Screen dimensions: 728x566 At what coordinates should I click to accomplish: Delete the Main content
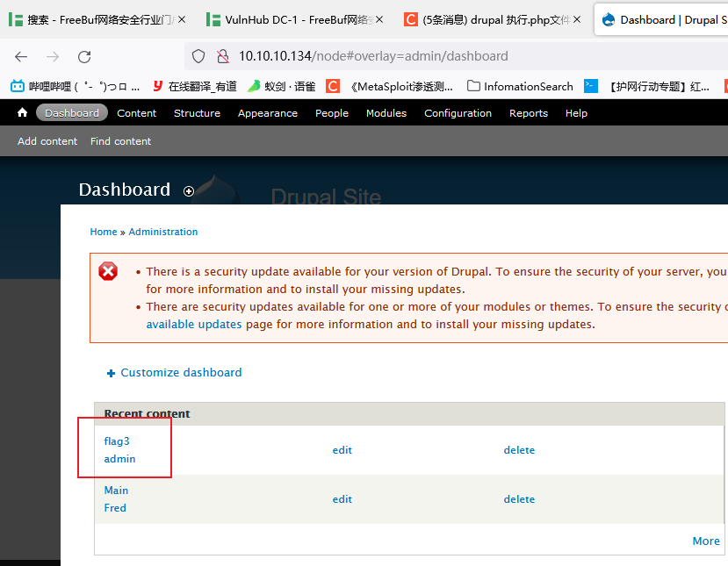point(519,499)
